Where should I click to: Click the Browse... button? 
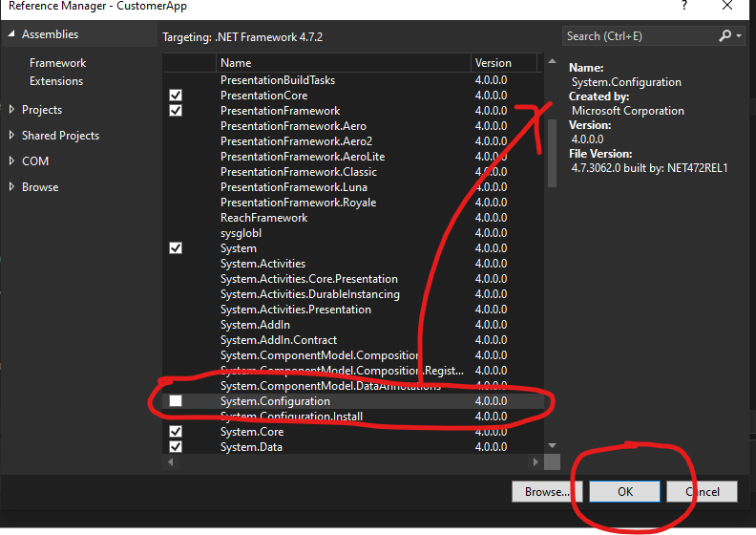coord(547,492)
